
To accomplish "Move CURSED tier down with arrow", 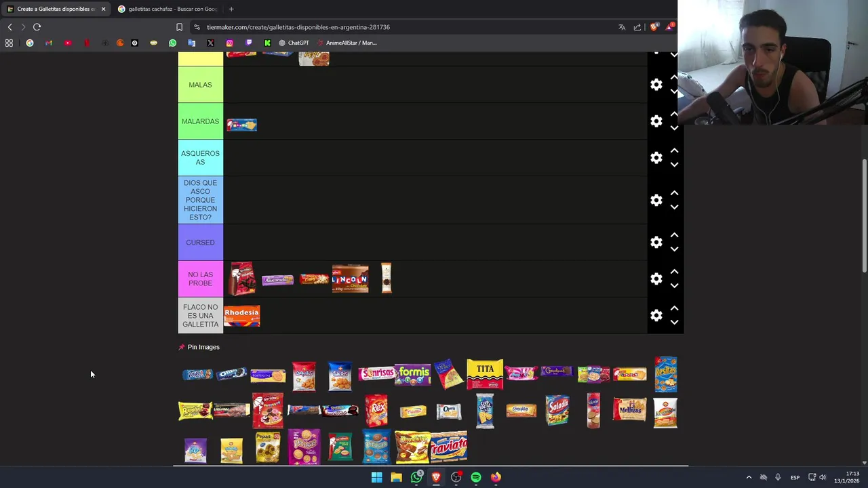I will [x=674, y=249].
